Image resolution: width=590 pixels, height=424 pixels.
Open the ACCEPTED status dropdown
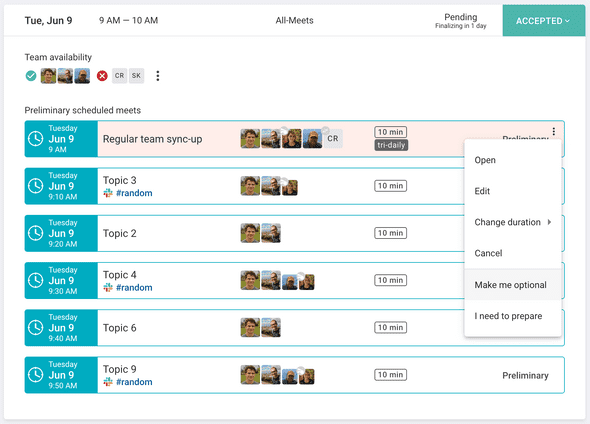(543, 21)
